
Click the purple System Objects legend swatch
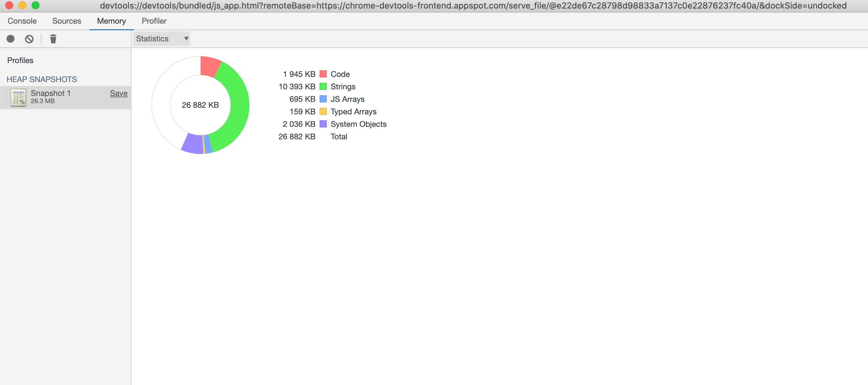pos(323,124)
